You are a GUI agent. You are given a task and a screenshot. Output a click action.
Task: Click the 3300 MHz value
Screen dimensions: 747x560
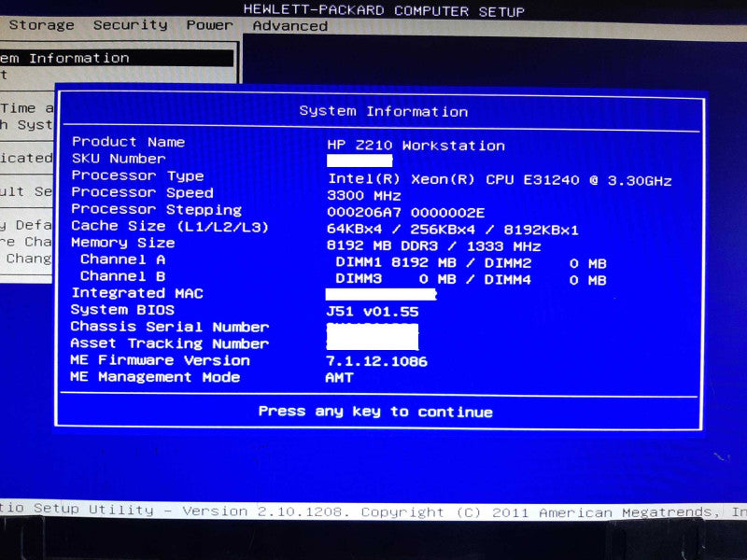click(364, 196)
